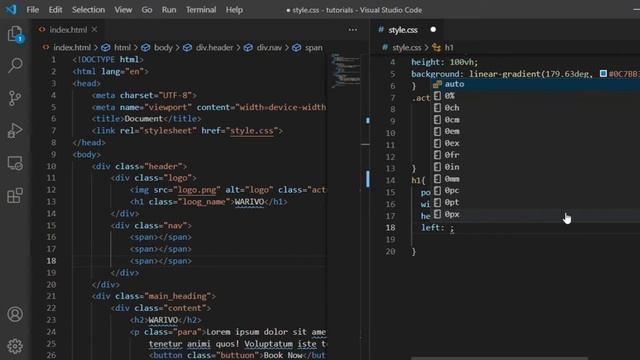
Task: Select the 0em suggestion
Action: click(536, 131)
